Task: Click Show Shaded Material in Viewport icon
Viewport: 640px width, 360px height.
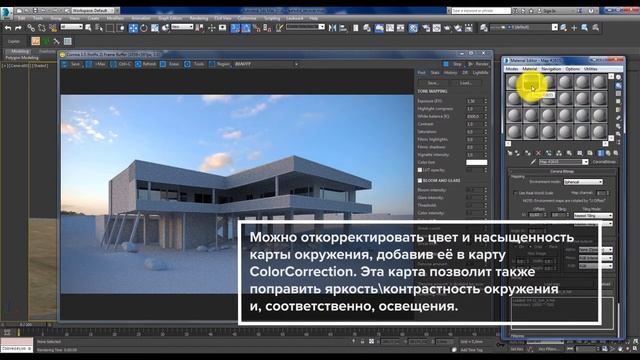Action: 600,153
